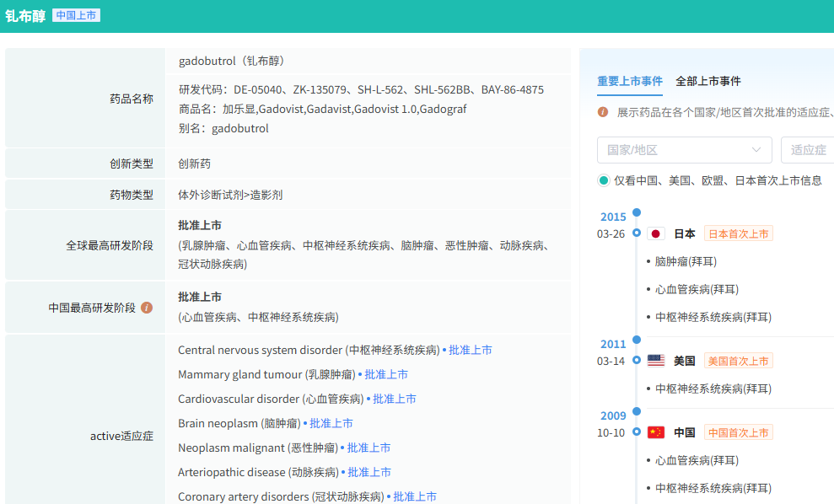Click 批准上市 link beside Brain neoplasm
This screenshot has height=504, width=834.
[331, 423]
